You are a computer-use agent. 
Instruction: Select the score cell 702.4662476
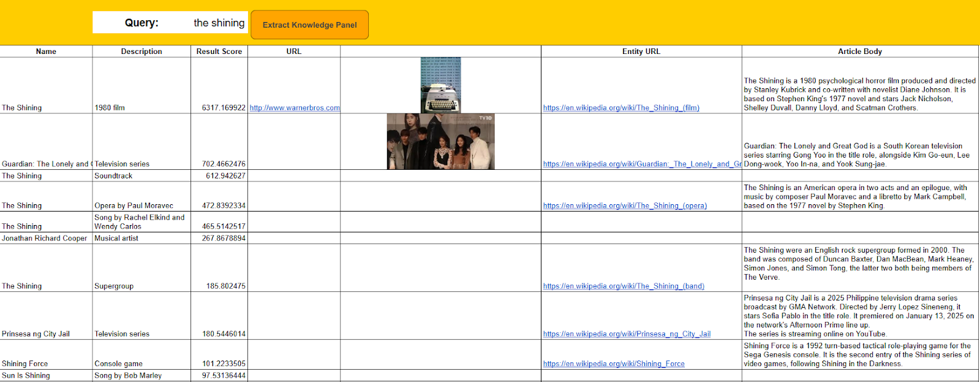(x=219, y=142)
